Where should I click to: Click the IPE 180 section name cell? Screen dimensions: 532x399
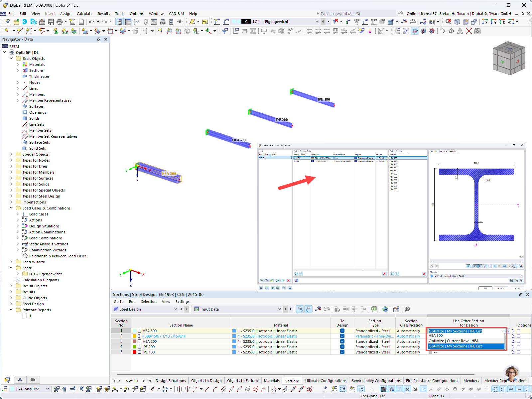click(181, 352)
